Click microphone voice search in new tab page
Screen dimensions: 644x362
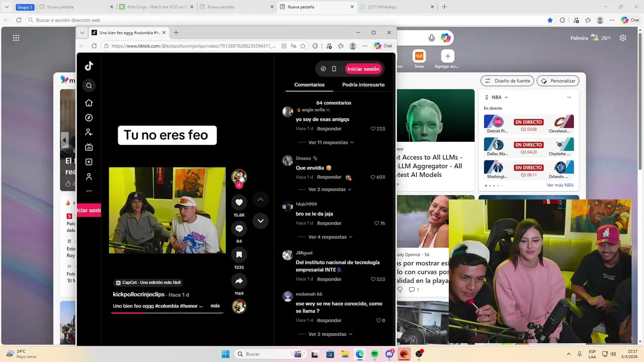(x=432, y=38)
